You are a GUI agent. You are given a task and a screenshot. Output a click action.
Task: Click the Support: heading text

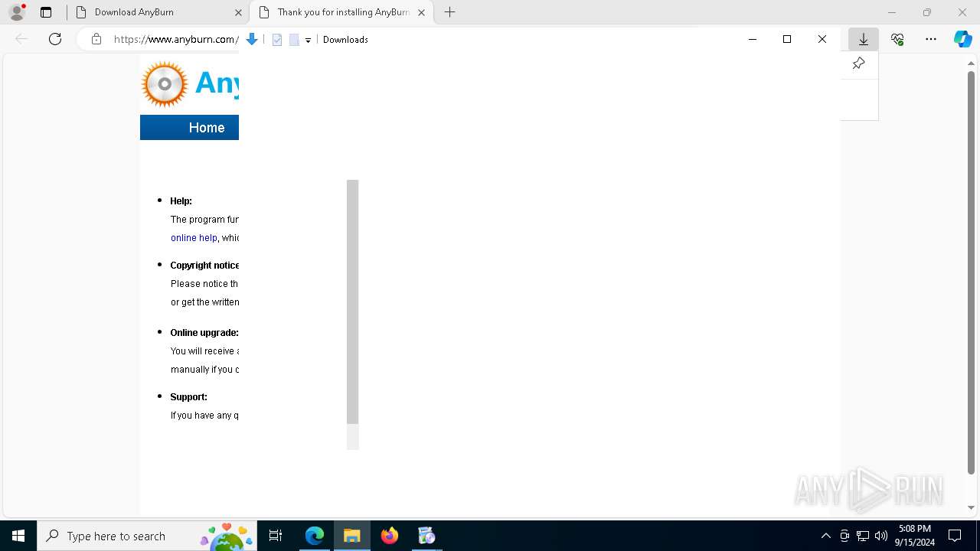(189, 397)
